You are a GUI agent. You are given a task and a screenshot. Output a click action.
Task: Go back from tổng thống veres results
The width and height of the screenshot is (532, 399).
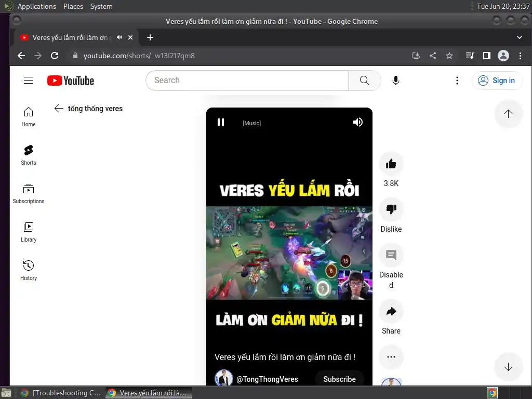click(59, 109)
